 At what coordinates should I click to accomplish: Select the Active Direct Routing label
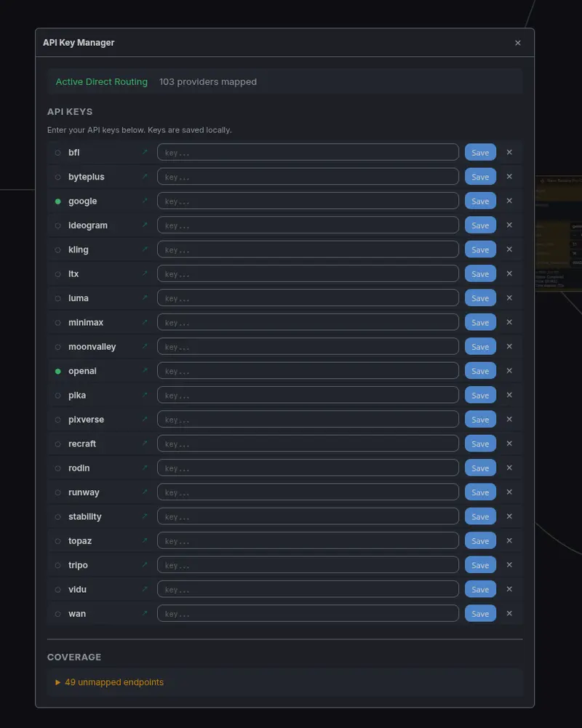tap(101, 81)
